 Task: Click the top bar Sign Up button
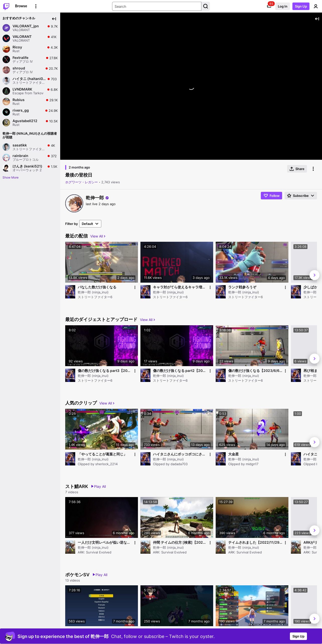point(301,6)
